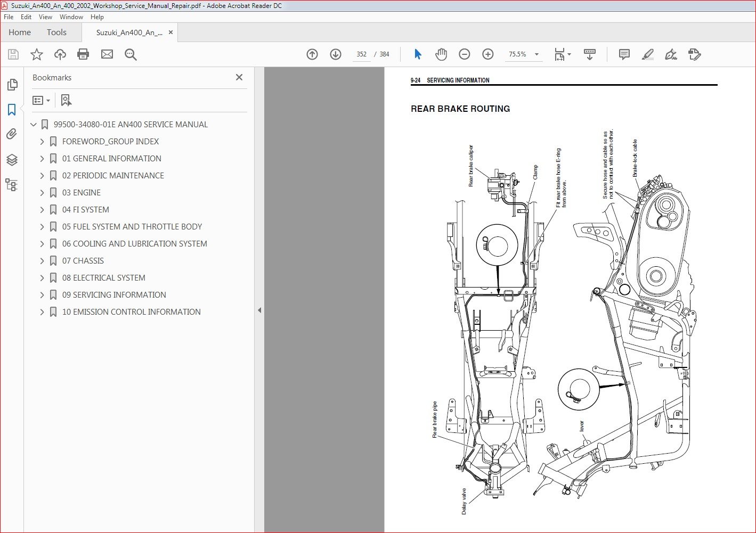The image size is (756, 533).
Task: Open the Find text magnifier icon
Action: [x=131, y=54]
